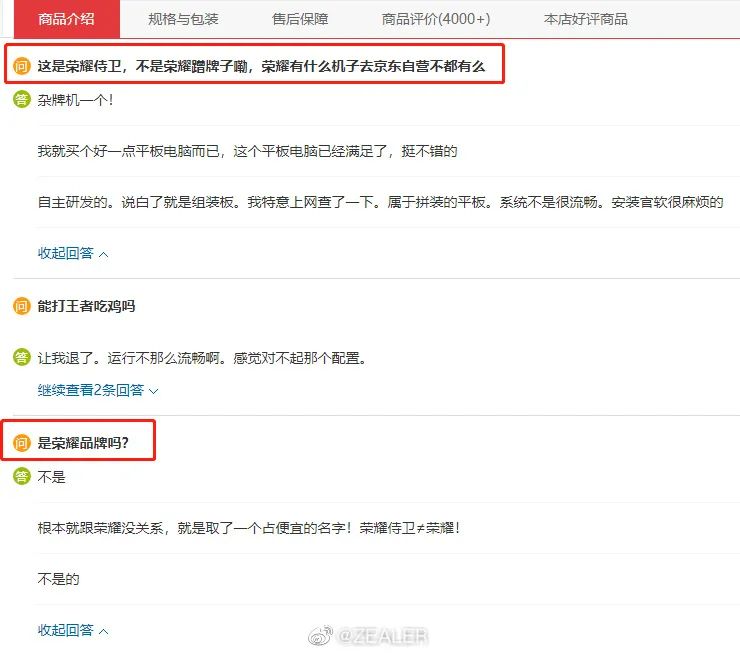Image resolution: width=740 pixels, height=654 pixels.
Task: Open the question 这是荣耀侍卫，不是荣耀蹭牌子嘞
Action: click(261, 66)
